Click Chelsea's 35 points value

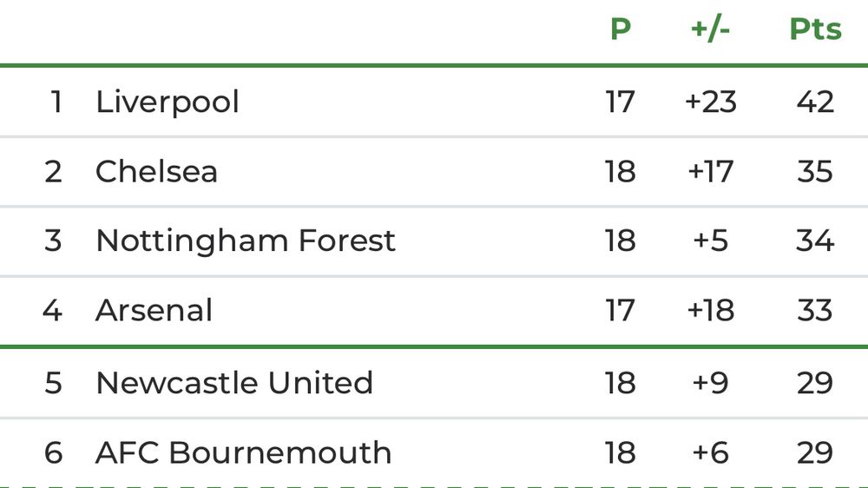[x=815, y=171]
